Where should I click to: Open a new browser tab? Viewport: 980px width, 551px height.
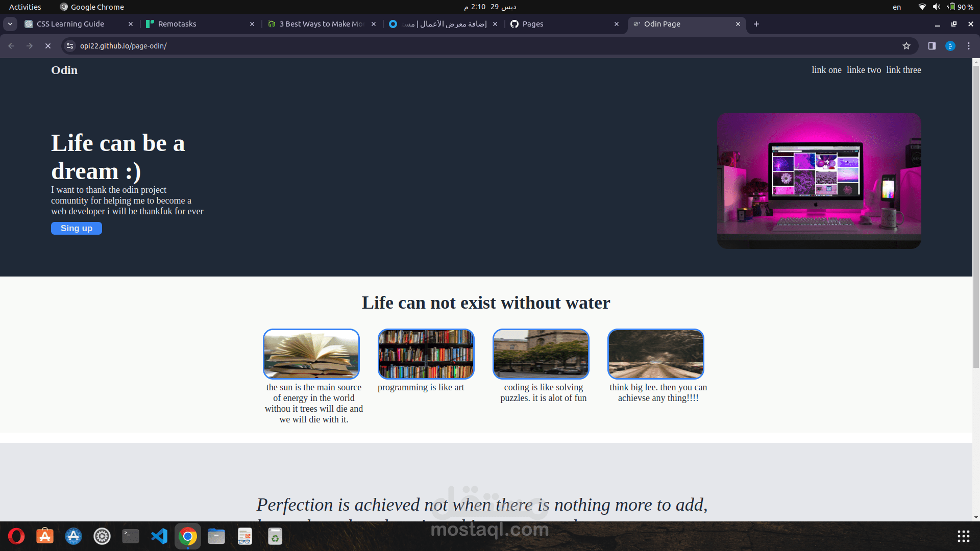[756, 24]
